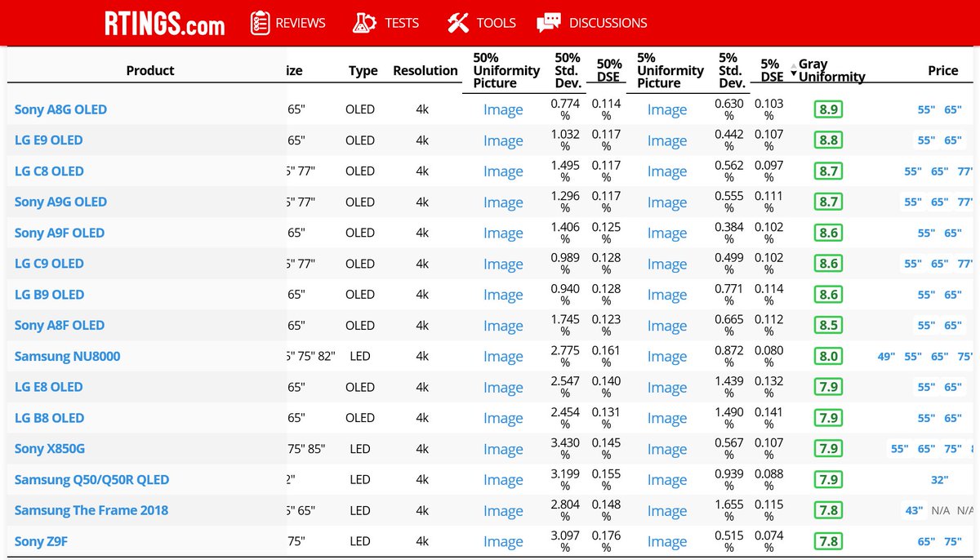Open Sony A8F OLED review link
This screenshot has height=560, width=980.
click(60, 325)
